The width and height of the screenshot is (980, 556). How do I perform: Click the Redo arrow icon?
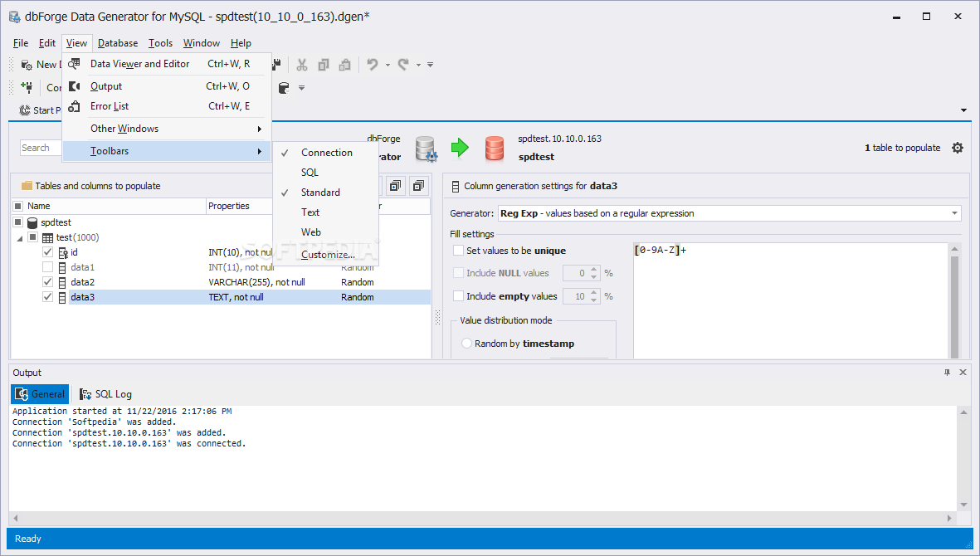[403, 65]
